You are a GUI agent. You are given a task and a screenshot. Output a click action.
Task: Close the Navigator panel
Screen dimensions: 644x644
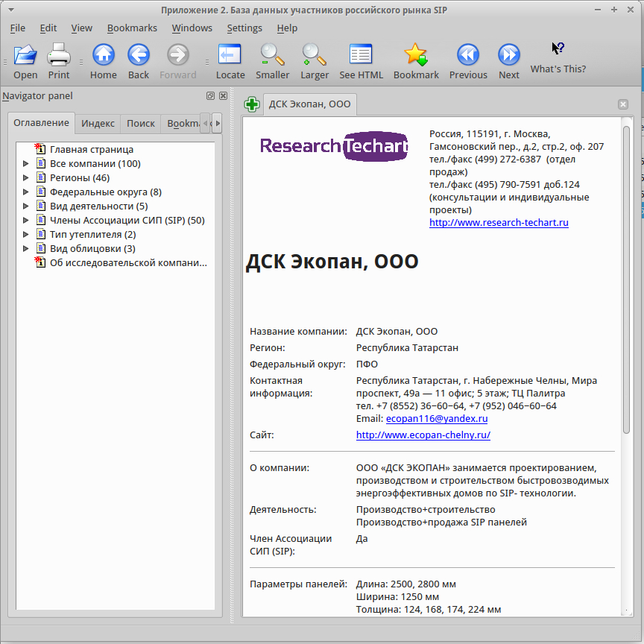pyautogui.click(x=223, y=95)
